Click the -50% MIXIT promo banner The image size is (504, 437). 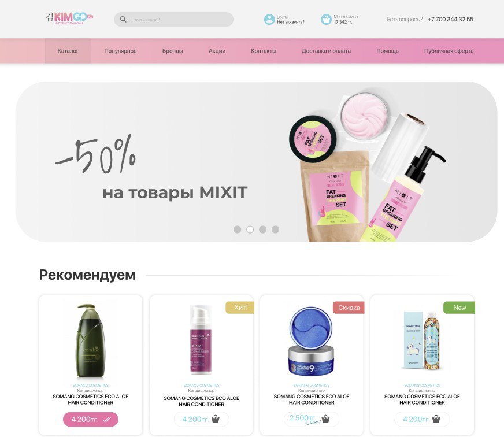[256, 161]
